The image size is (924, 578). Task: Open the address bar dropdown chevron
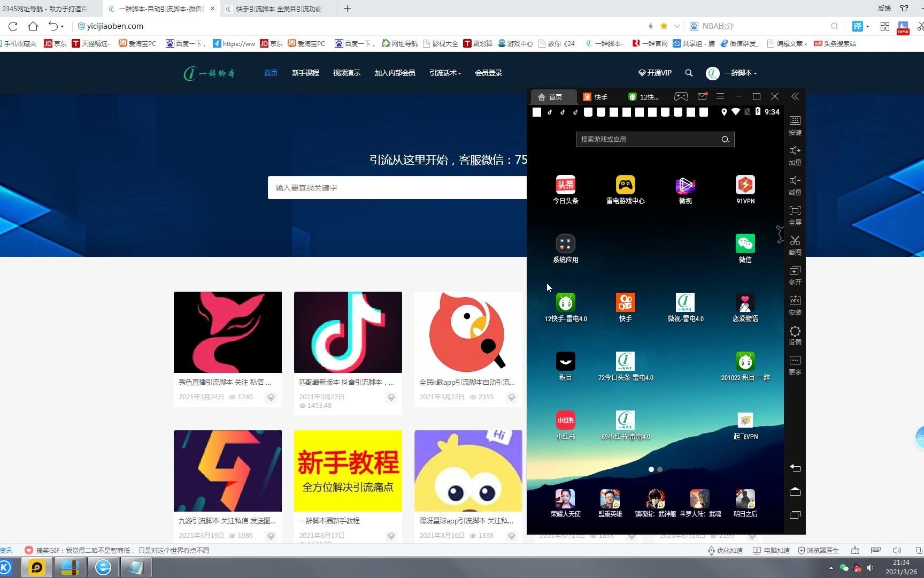[x=677, y=26]
